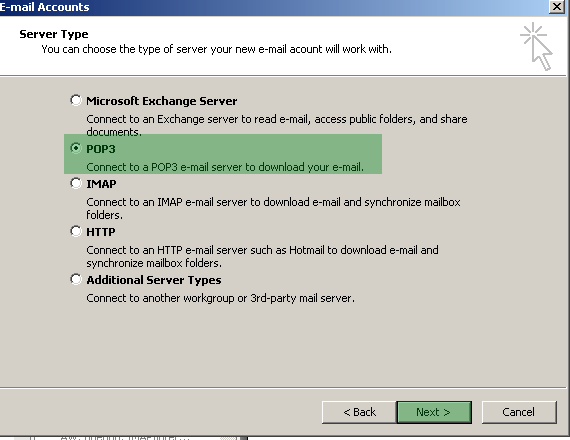Click description 'Connect to an HTTP e-mail server'

click(x=262, y=256)
